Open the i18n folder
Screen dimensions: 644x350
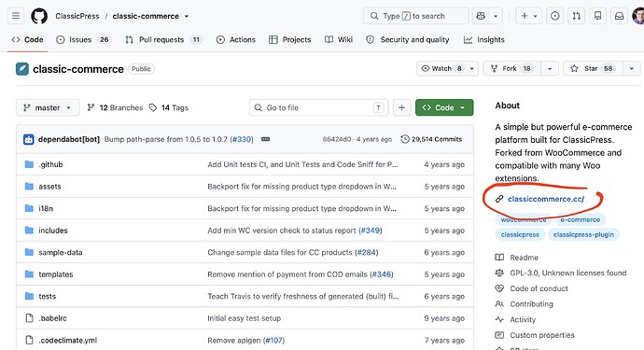click(x=46, y=209)
